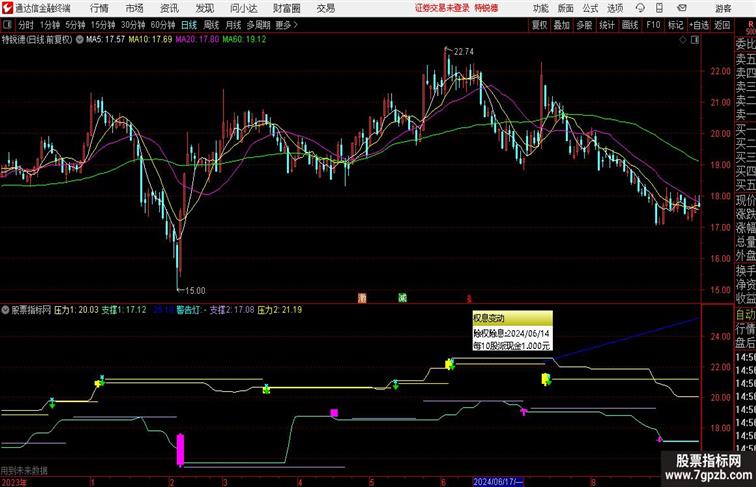Image resolution: width=756 pixels, height=487 pixels.
Task: Switch to 15分钟 period tab
Action: point(103,25)
